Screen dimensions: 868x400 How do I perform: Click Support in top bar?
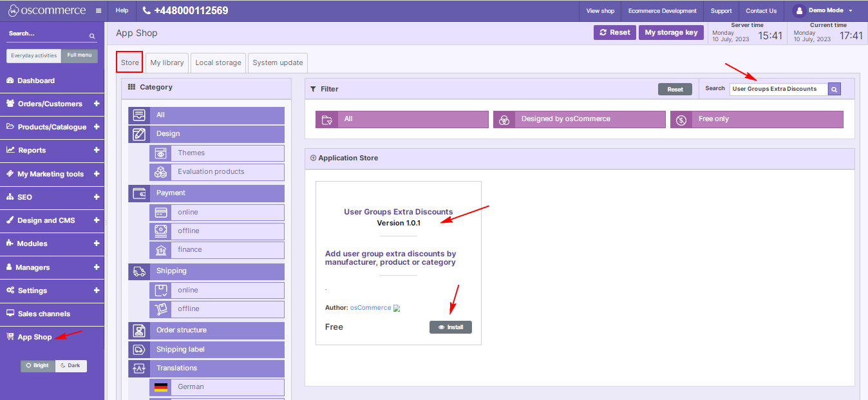(721, 11)
